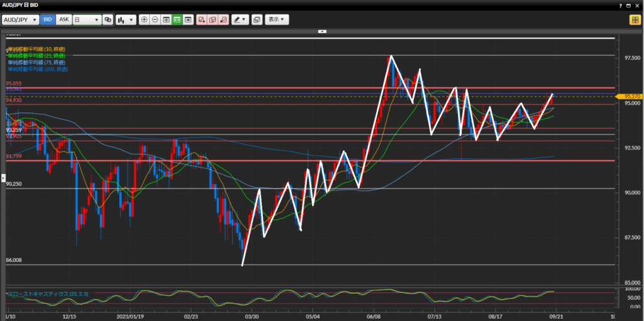Image resolution: width=644 pixels, height=321 pixels.
Task: Toggle the green fit-width chart button
Action: [177, 19]
